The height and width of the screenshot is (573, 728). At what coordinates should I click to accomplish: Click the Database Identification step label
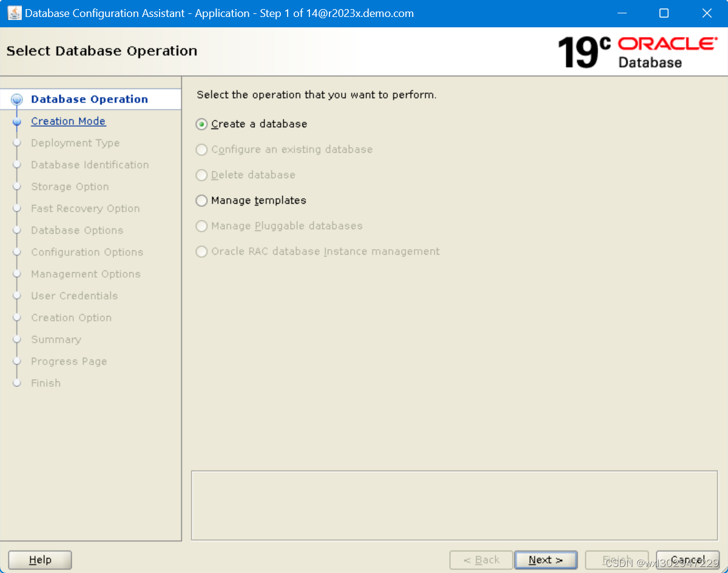90,165
